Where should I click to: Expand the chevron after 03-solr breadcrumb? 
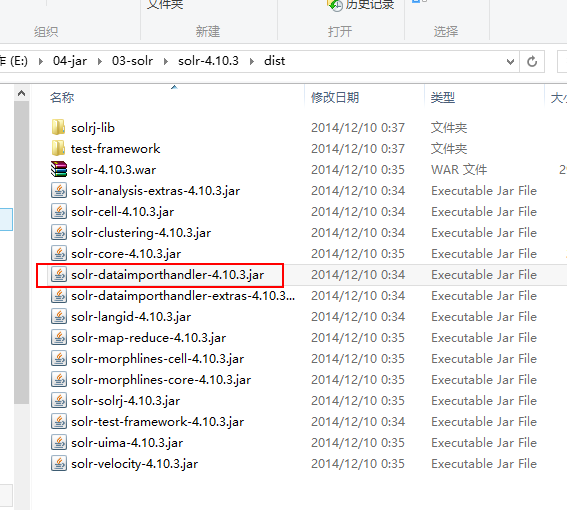[x=166, y=61]
